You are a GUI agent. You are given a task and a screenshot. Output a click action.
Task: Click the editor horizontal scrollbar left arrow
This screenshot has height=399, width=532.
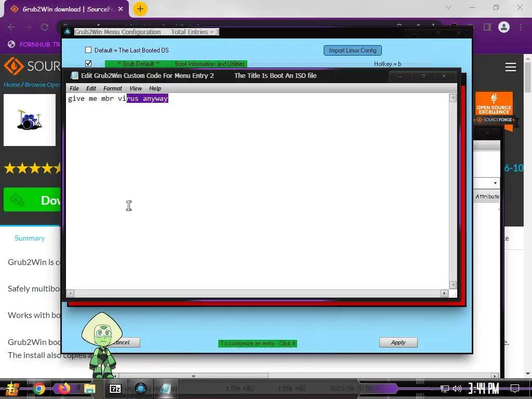pyautogui.click(x=70, y=293)
